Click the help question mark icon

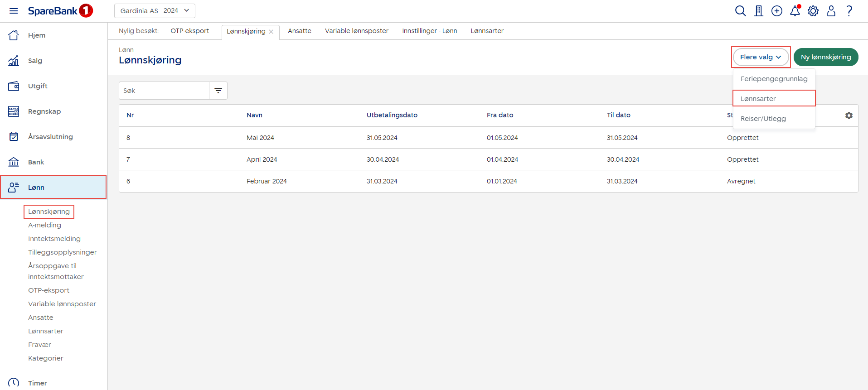pyautogui.click(x=849, y=11)
